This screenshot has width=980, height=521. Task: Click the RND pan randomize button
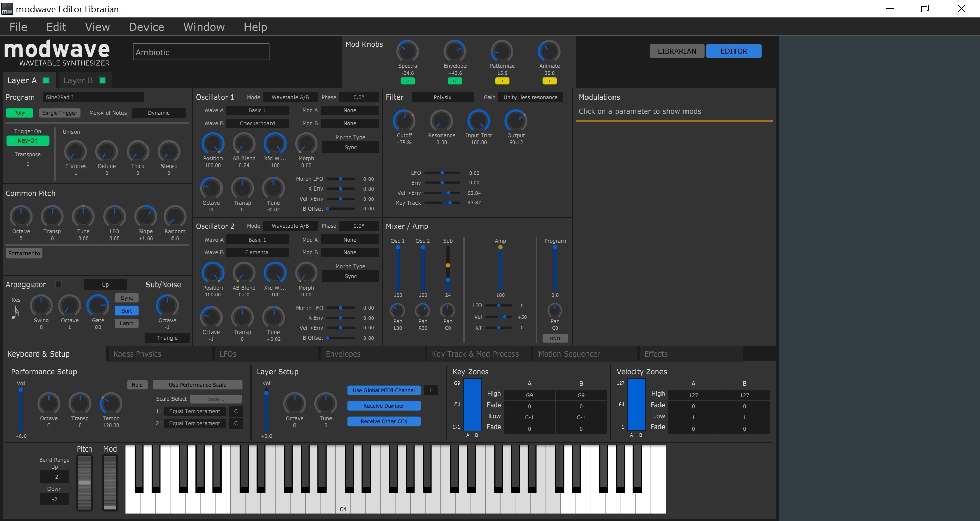[555, 338]
